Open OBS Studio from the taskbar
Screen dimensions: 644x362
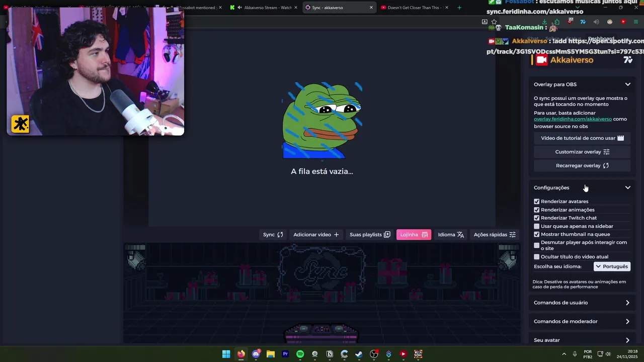[374, 354]
